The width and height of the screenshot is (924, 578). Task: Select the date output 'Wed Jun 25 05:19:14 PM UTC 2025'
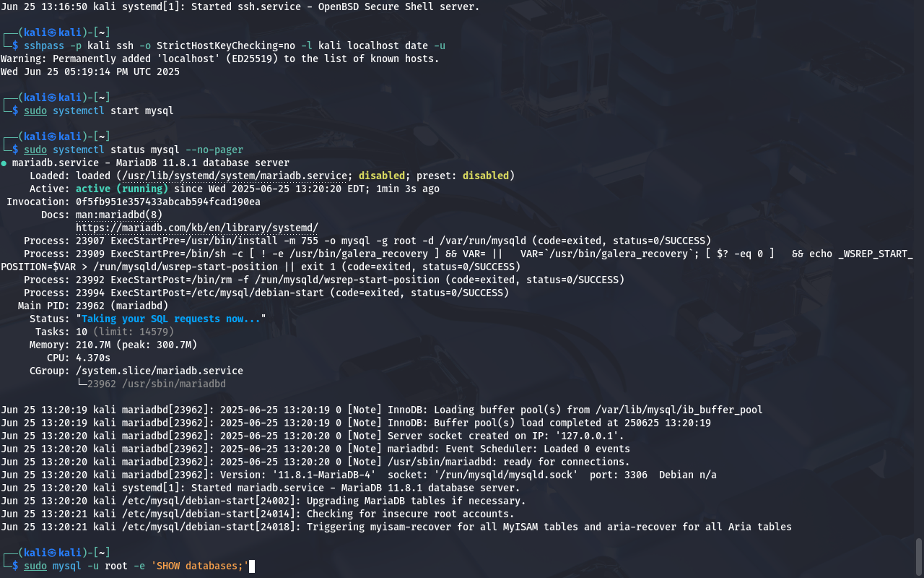(90, 72)
